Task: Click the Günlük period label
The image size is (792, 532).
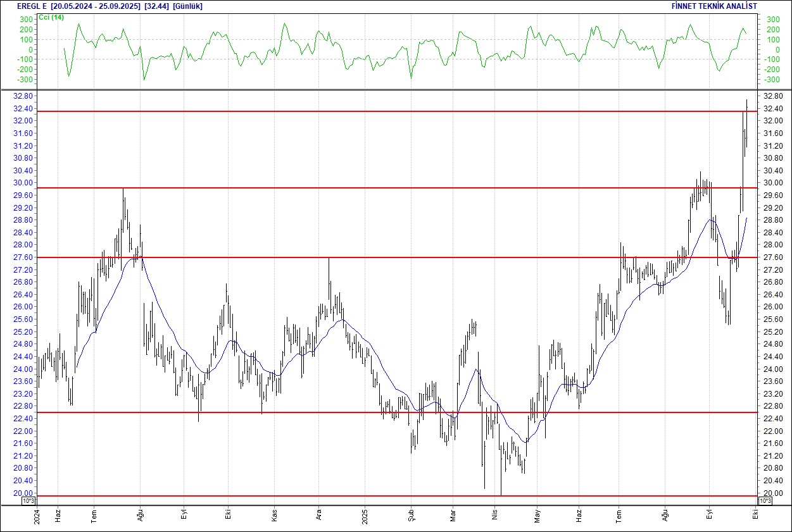Action: pyautogui.click(x=187, y=6)
